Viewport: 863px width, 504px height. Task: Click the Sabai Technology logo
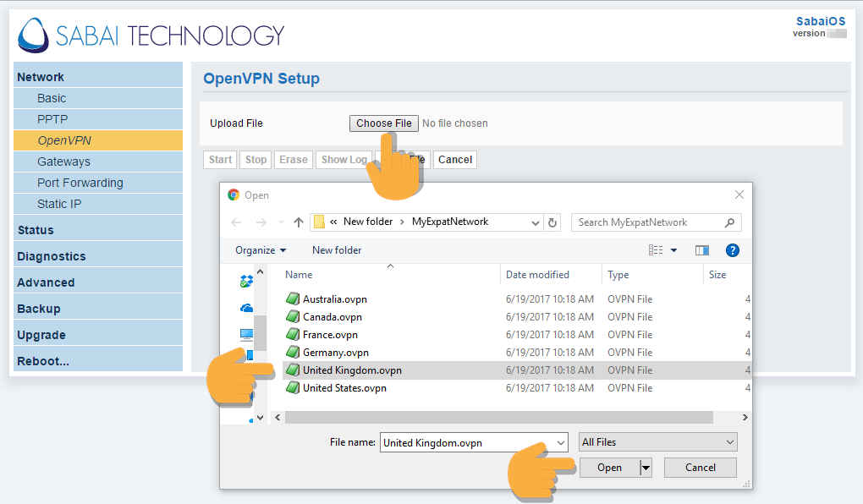[x=151, y=36]
